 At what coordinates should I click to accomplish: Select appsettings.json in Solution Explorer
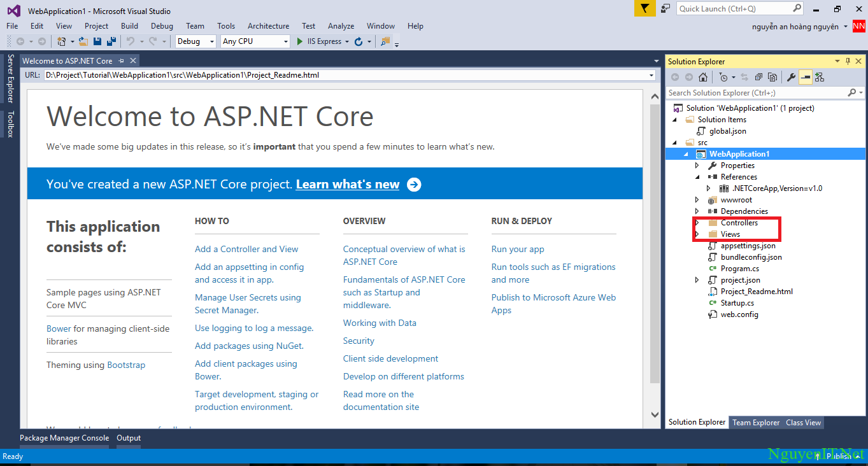pos(748,246)
